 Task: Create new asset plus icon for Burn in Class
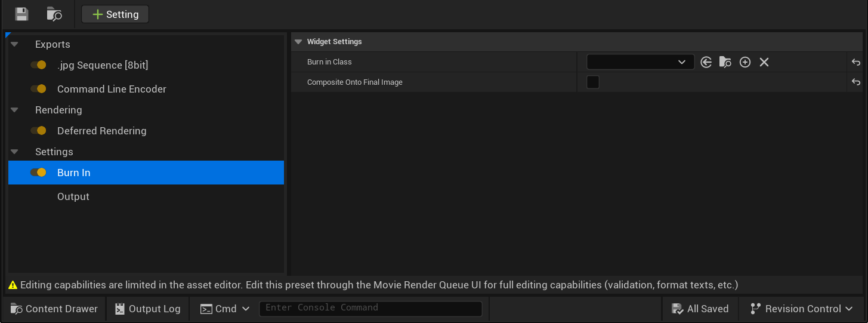(745, 62)
